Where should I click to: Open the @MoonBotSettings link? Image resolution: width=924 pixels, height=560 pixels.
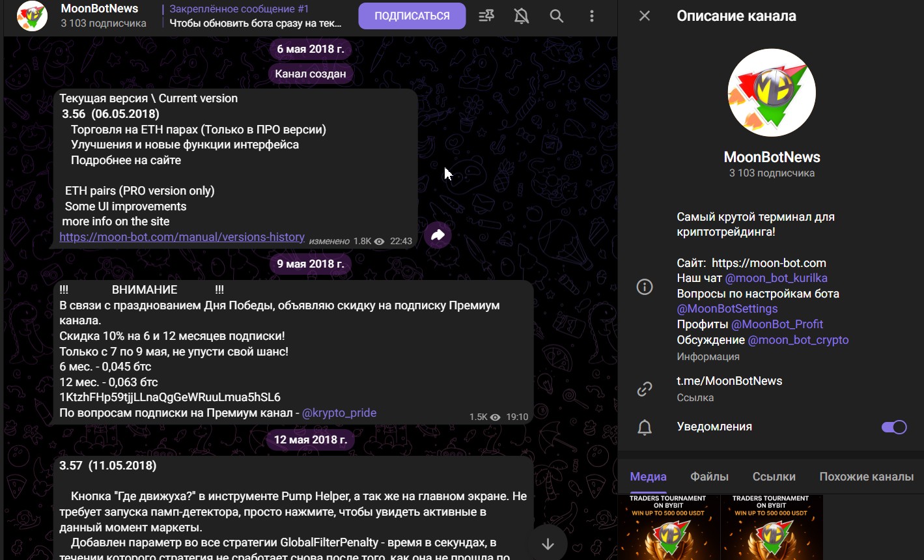(727, 309)
